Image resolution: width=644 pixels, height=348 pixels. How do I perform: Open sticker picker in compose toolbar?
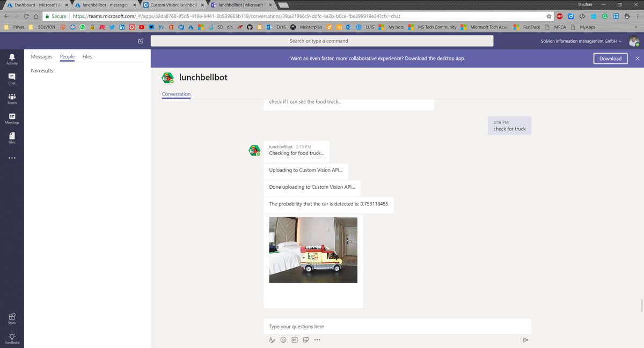[306, 339]
